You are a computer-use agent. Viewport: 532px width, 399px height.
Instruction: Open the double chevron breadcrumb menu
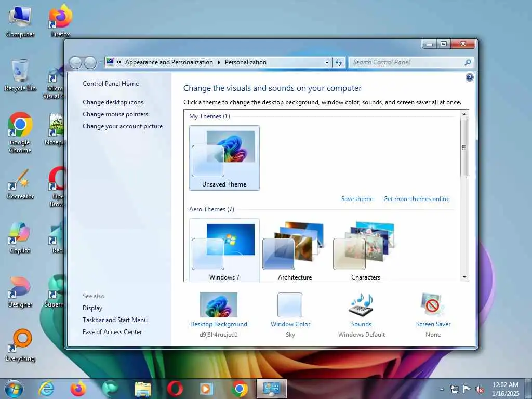[x=119, y=62]
